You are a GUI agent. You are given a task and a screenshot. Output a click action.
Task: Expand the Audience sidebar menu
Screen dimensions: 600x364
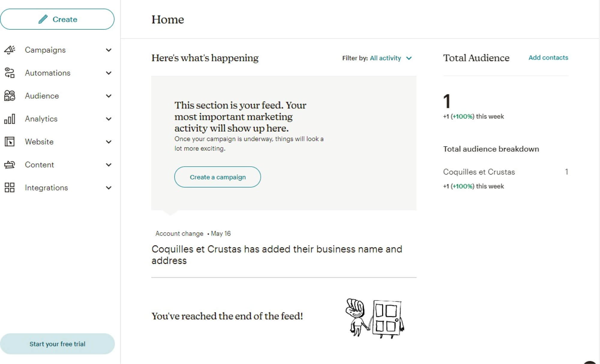(x=108, y=96)
